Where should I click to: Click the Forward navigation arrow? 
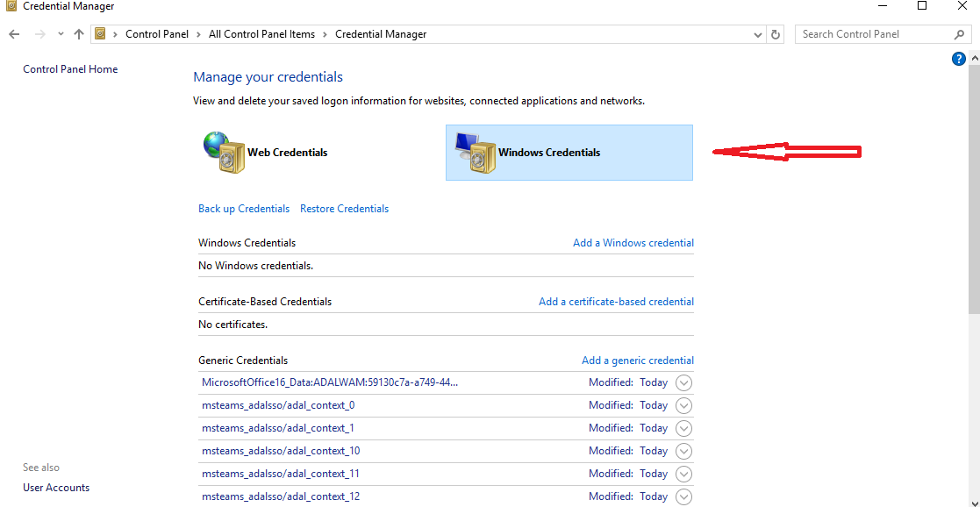pyautogui.click(x=40, y=34)
